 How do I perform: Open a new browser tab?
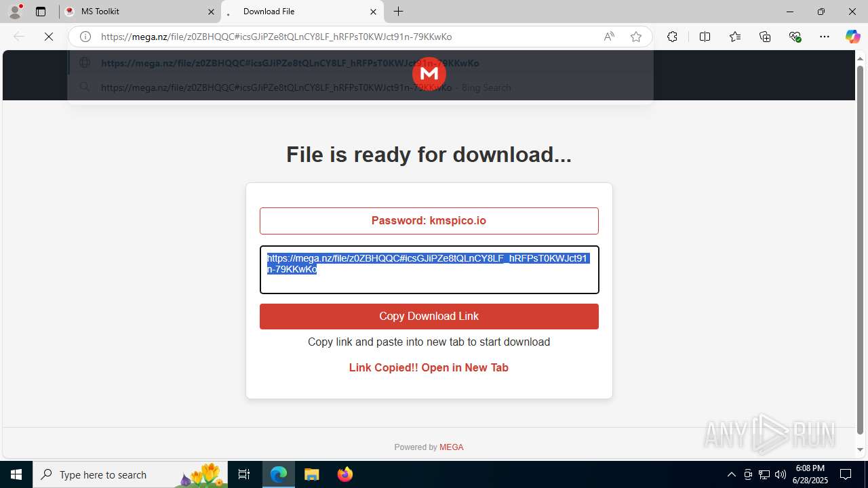click(399, 12)
